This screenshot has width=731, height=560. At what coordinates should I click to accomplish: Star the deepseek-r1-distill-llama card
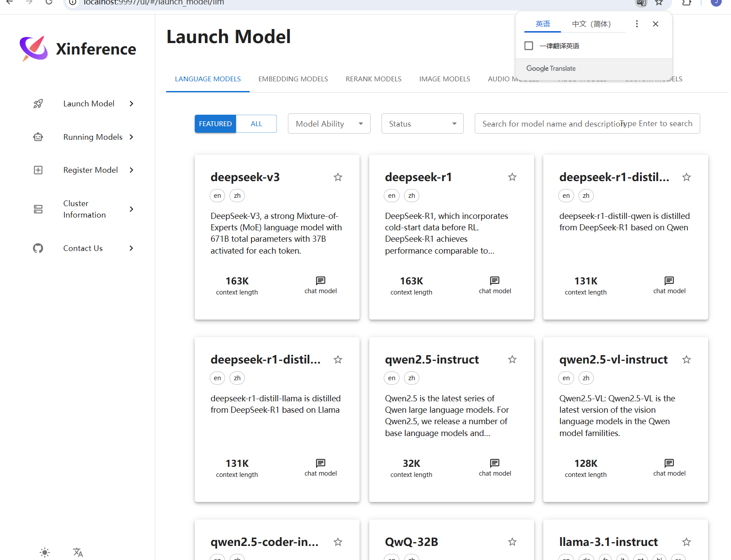[338, 360]
